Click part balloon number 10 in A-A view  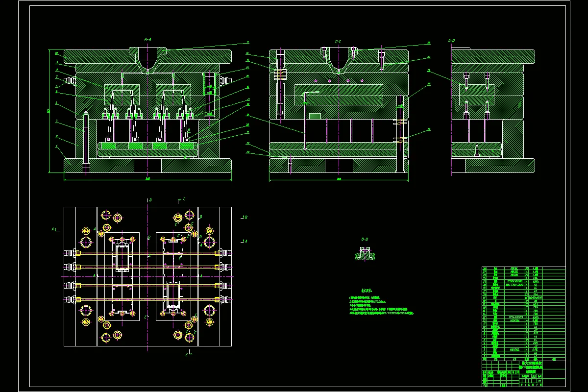click(x=56, y=53)
